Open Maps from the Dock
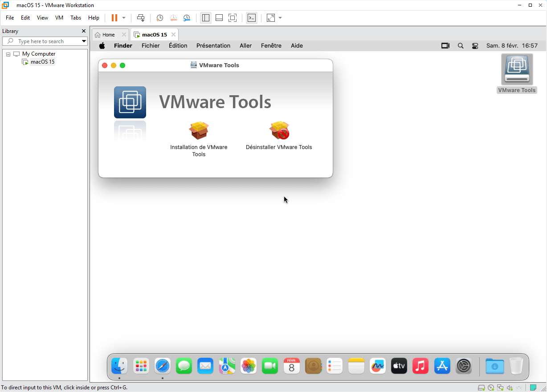This screenshot has height=392, width=547. point(227,366)
